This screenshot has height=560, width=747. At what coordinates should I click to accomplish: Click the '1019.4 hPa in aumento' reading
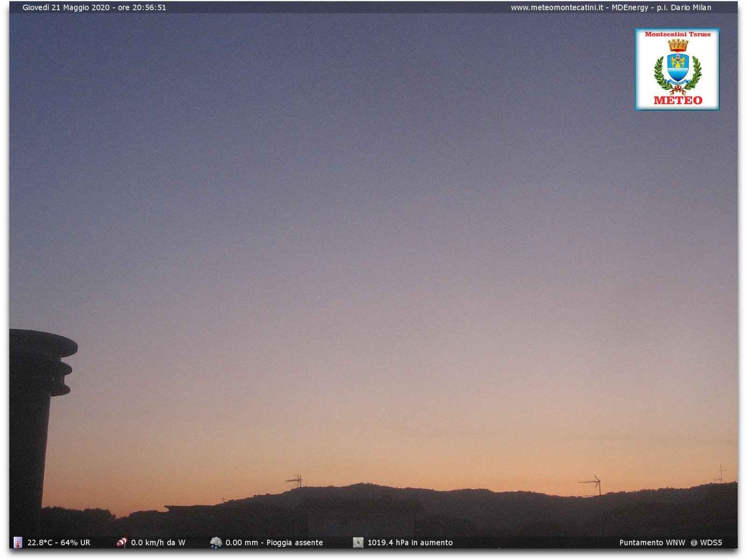coord(410,543)
